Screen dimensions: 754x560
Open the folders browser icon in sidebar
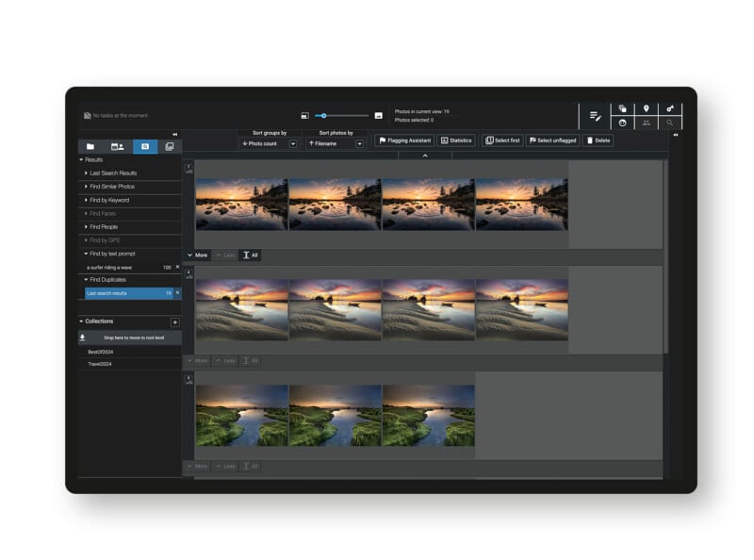[90, 146]
